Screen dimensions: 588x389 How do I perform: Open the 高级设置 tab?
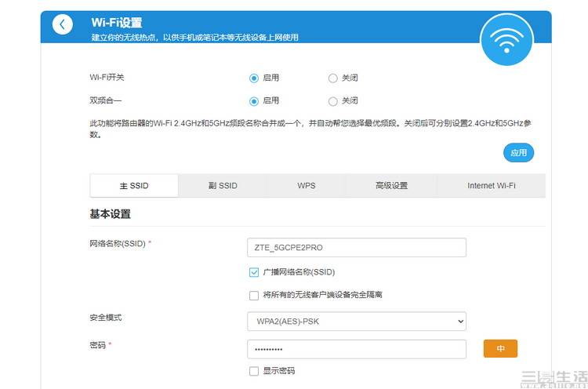pyautogui.click(x=391, y=186)
